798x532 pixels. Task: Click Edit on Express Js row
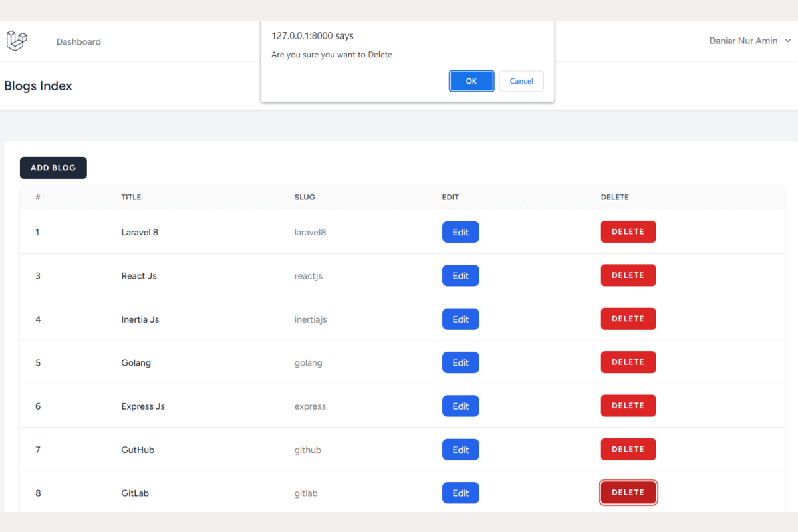[460, 406]
